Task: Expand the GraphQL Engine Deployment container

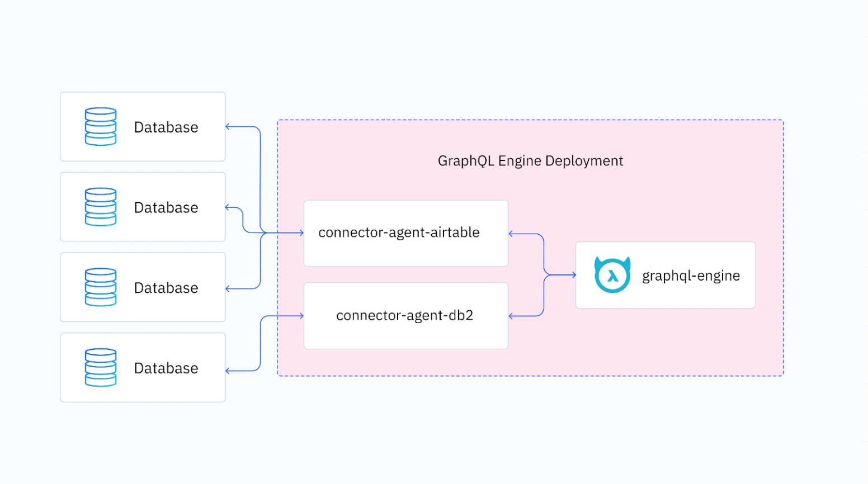Action: click(530, 248)
